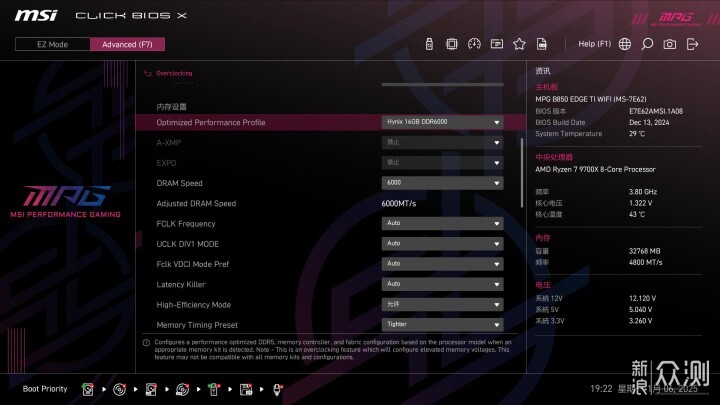The width and height of the screenshot is (720, 405).
Task: Click the 19:22 clock at bottom right
Action: tap(601, 389)
